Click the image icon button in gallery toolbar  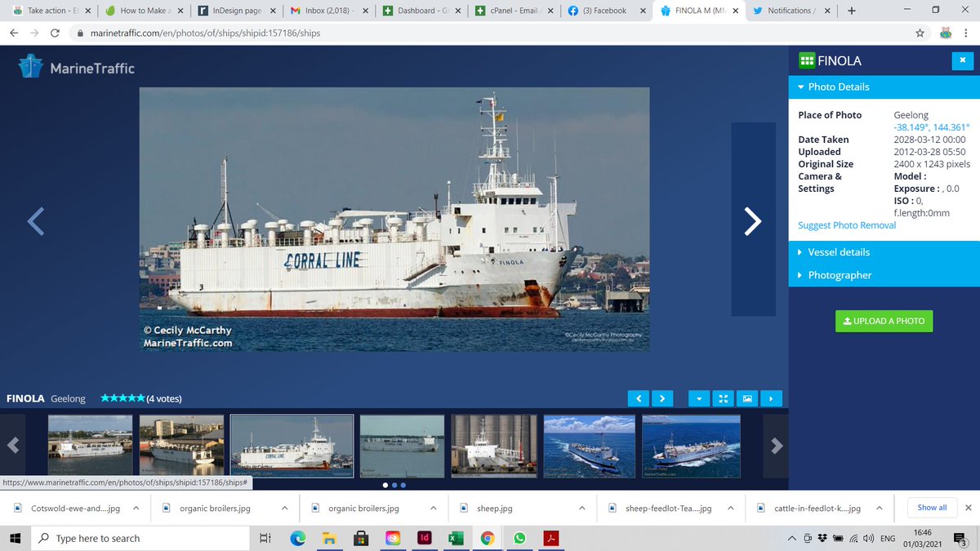[x=746, y=398]
